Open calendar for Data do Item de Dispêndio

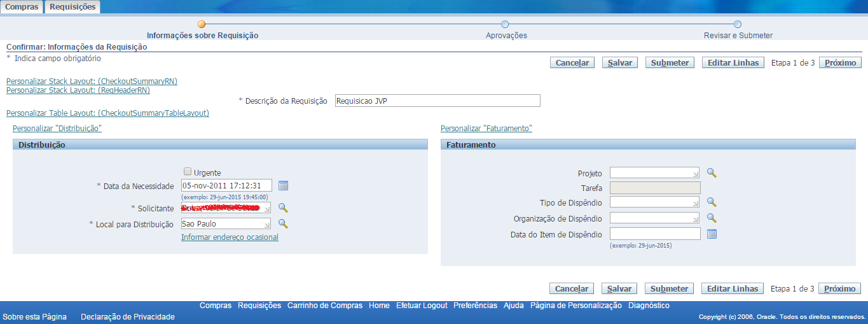tap(712, 234)
